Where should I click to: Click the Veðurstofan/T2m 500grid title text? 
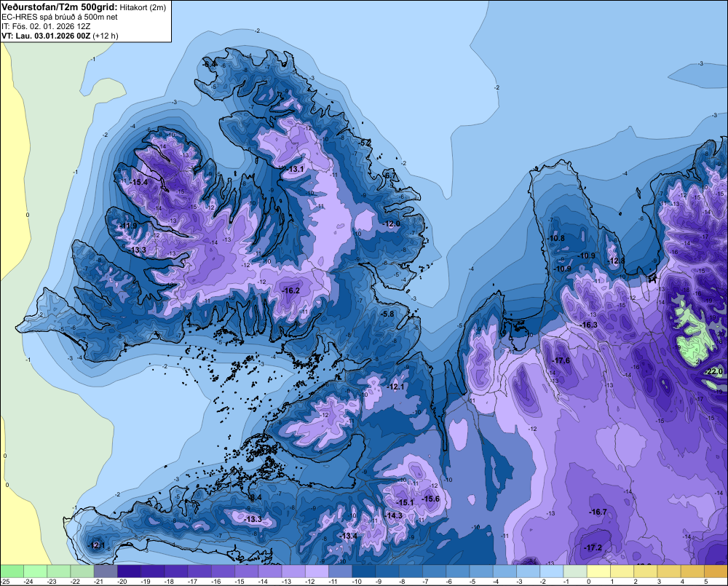60,7
